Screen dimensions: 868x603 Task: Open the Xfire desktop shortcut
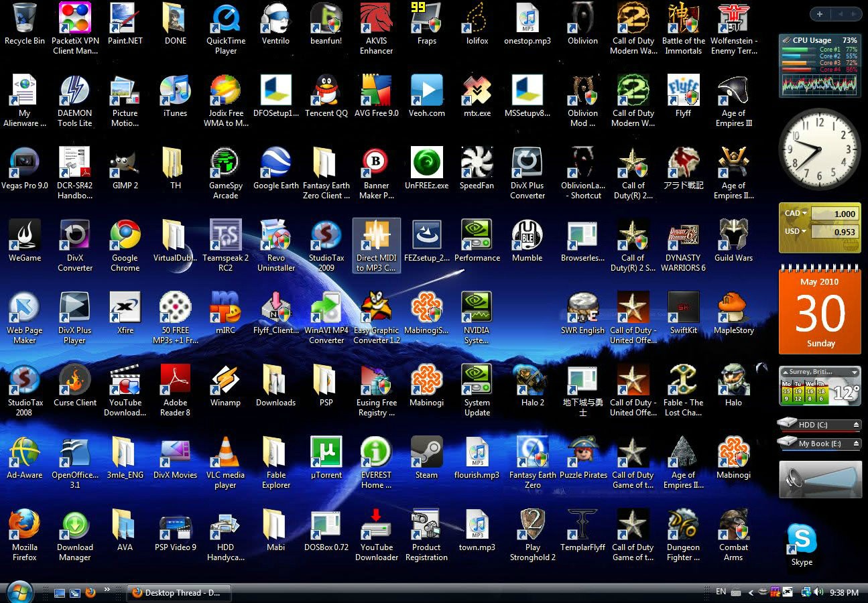pyautogui.click(x=125, y=314)
